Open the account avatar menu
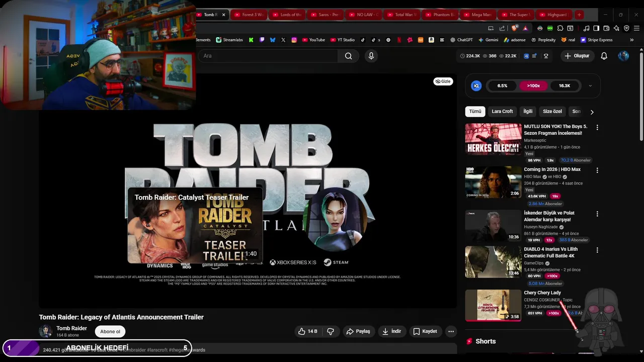Viewport: 644px width, 362px height. (623, 56)
